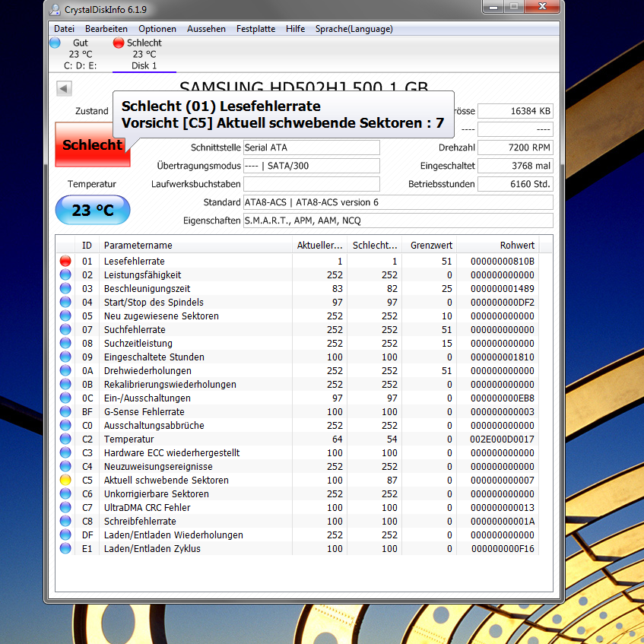Click the status icon for Beschleunigungszeit
Viewport: 644px width, 644px height.
(65, 288)
